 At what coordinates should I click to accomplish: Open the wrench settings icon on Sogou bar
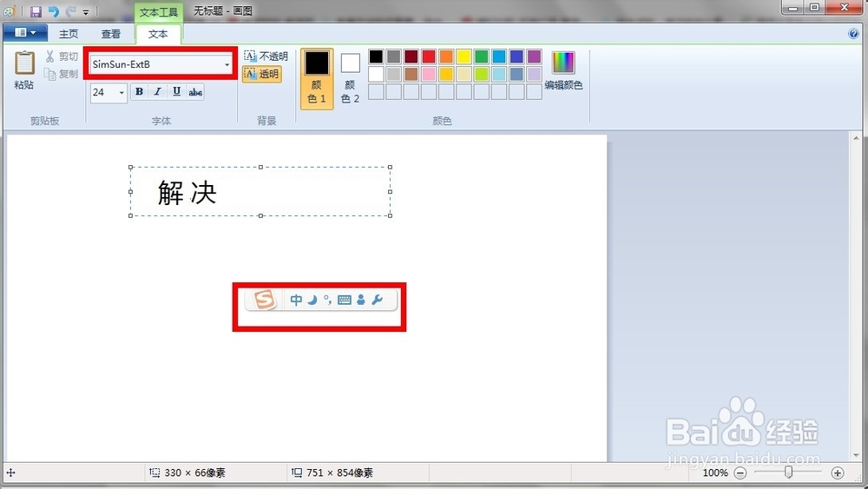pyautogui.click(x=377, y=300)
